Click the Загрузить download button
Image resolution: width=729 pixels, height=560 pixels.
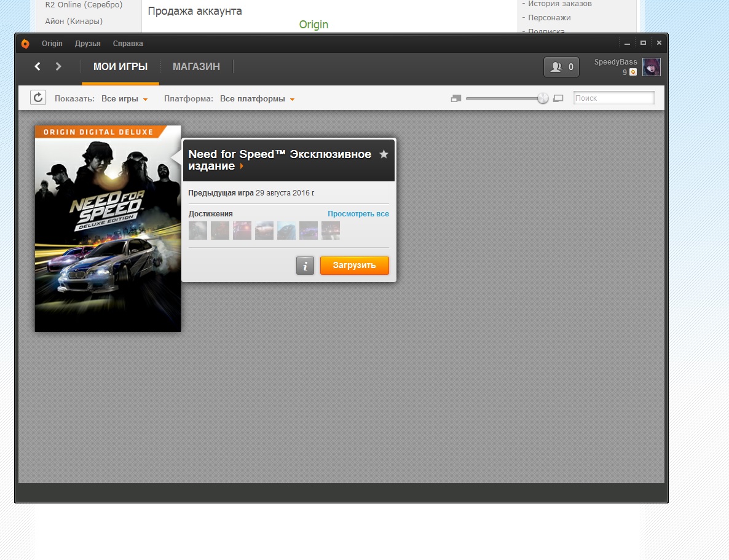[x=354, y=265]
